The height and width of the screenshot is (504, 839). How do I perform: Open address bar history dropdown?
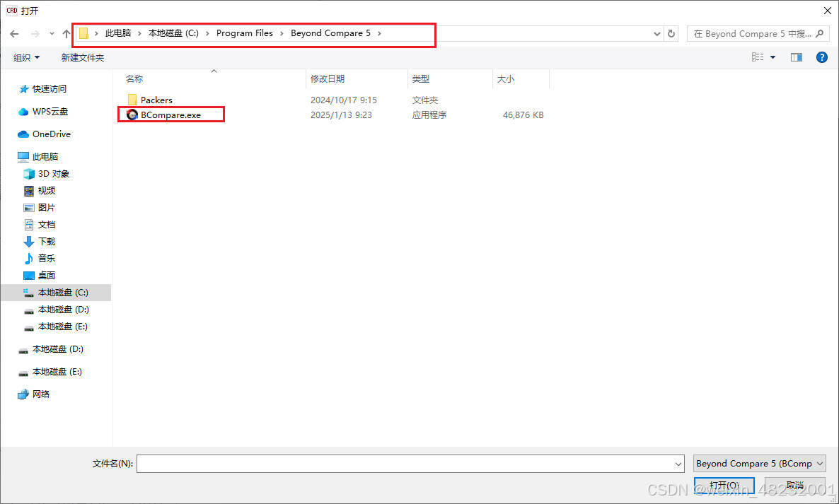click(x=657, y=34)
